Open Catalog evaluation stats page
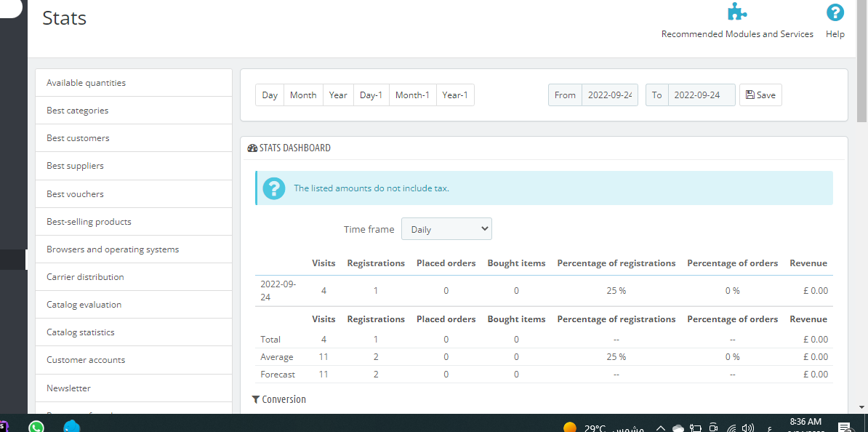The width and height of the screenshot is (868, 432). point(134,305)
